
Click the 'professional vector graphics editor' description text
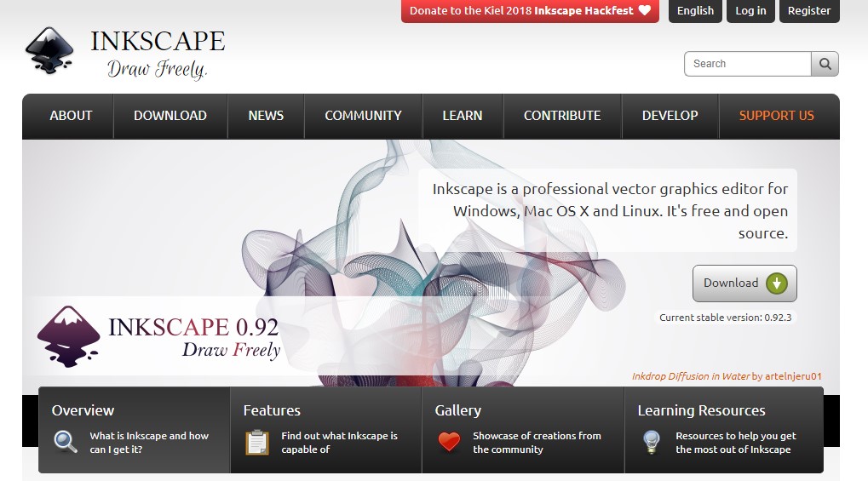tap(610, 211)
